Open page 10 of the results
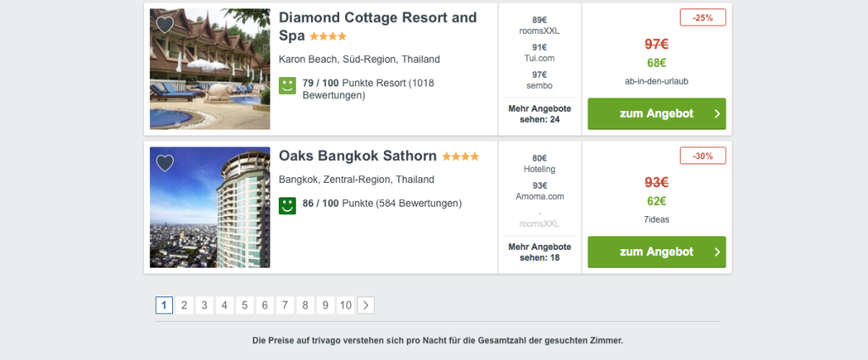Viewport: 868px width, 360px height. pyautogui.click(x=346, y=305)
